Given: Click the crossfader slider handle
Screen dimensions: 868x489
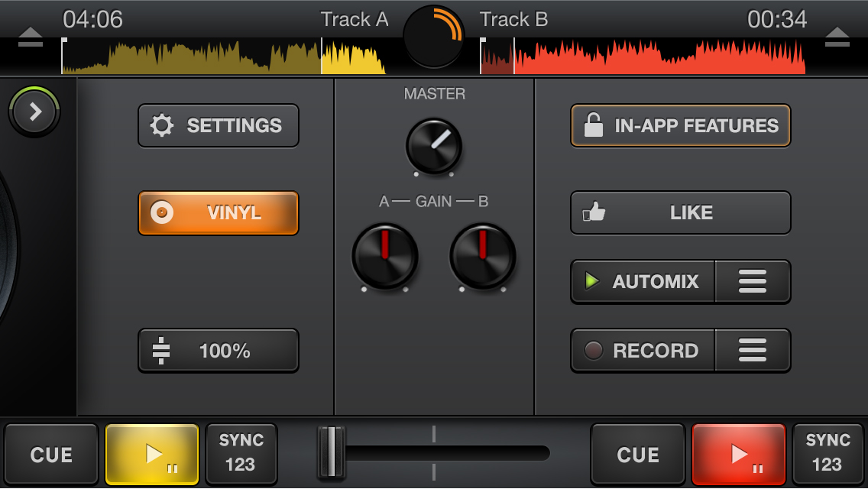Looking at the screenshot, I should click(x=332, y=453).
